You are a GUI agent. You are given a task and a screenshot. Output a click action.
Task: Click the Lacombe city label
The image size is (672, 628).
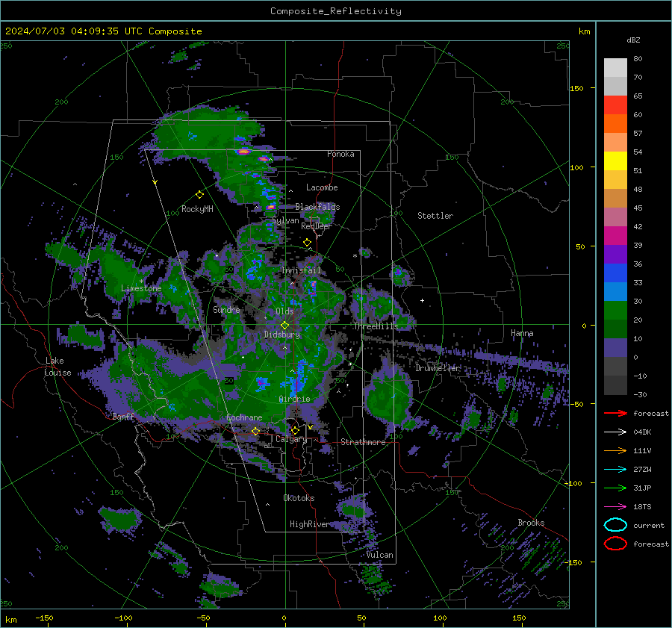(322, 187)
